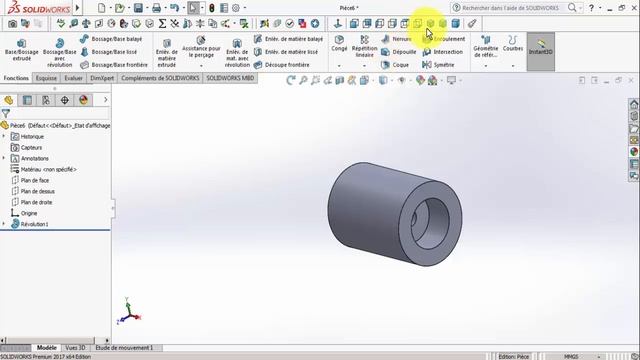Undo the last action

click(174, 8)
